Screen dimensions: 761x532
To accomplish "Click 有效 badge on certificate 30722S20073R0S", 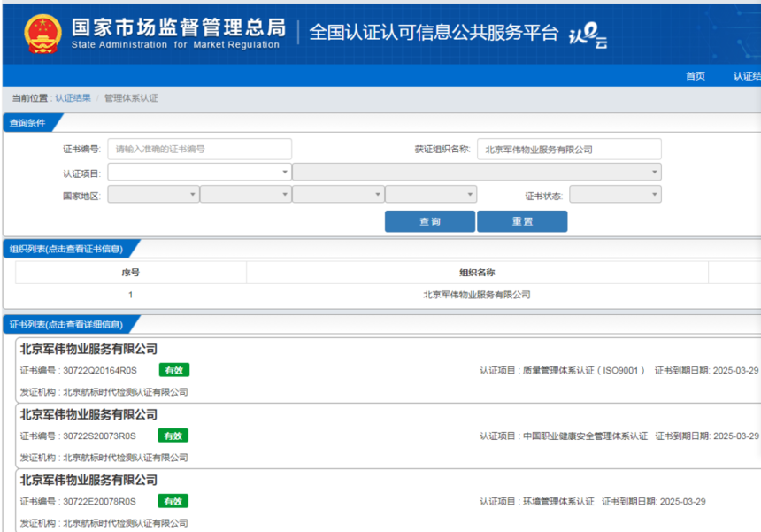I will 173,436.
